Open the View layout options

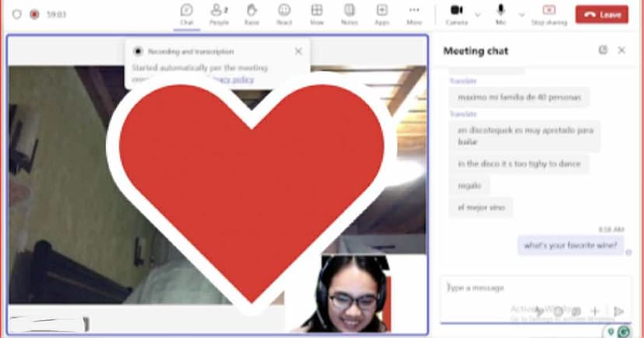coord(317,13)
